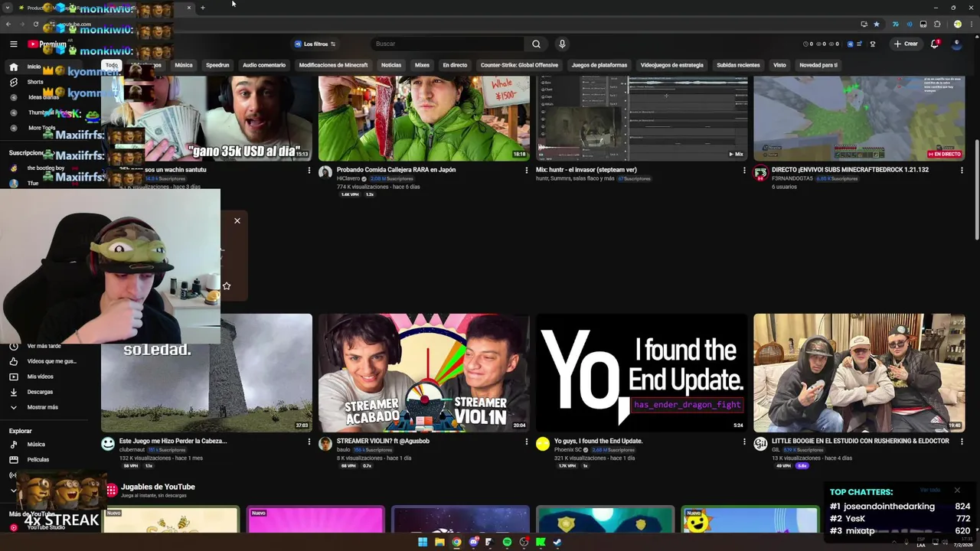Image resolution: width=980 pixels, height=551 pixels.
Task: Click the install app icon in address bar
Action: pos(864,24)
